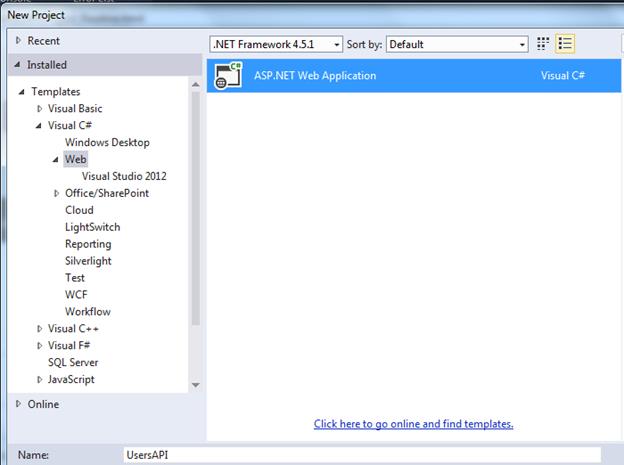Screen dimensions: 624x465
Task: Select the Silverlight template category
Action: 88,261
